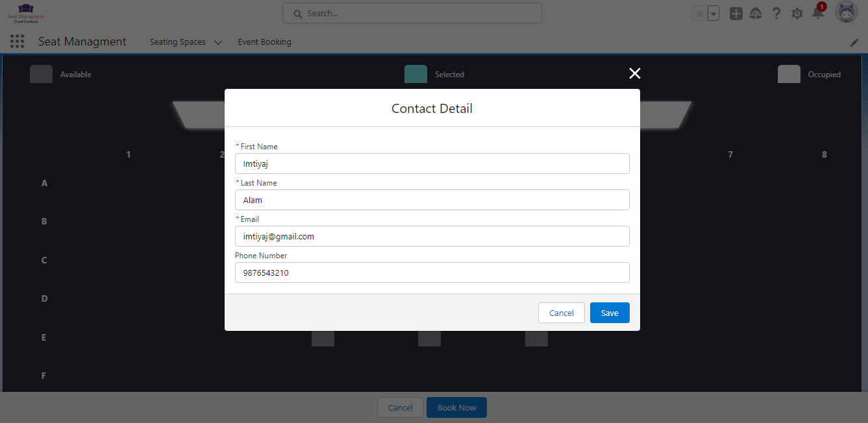Click the Save button in the modal
868x423 pixels.
610,313
